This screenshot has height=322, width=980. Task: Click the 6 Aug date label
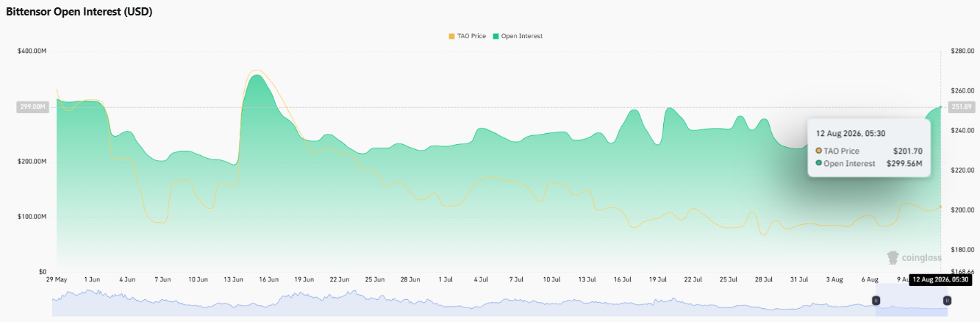point(870,280)
